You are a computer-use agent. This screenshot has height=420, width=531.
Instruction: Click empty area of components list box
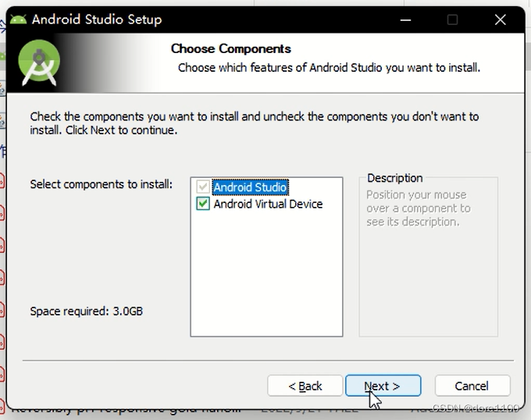click(x=266, y=274)
